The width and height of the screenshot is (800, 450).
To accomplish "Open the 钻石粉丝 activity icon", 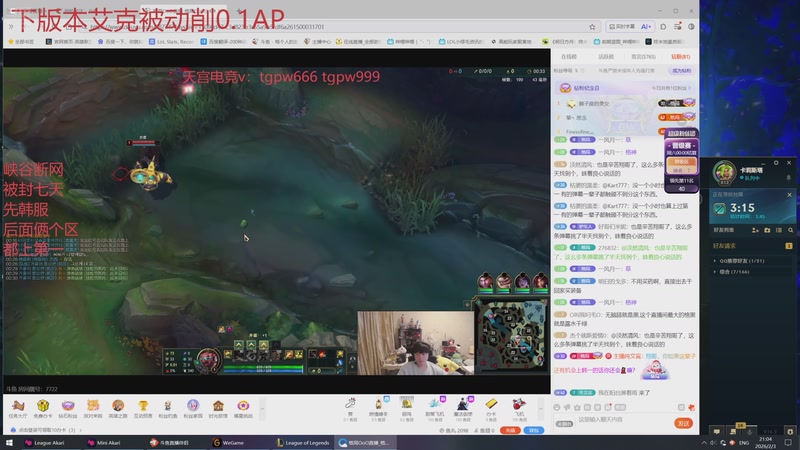I will pos(68,408).
